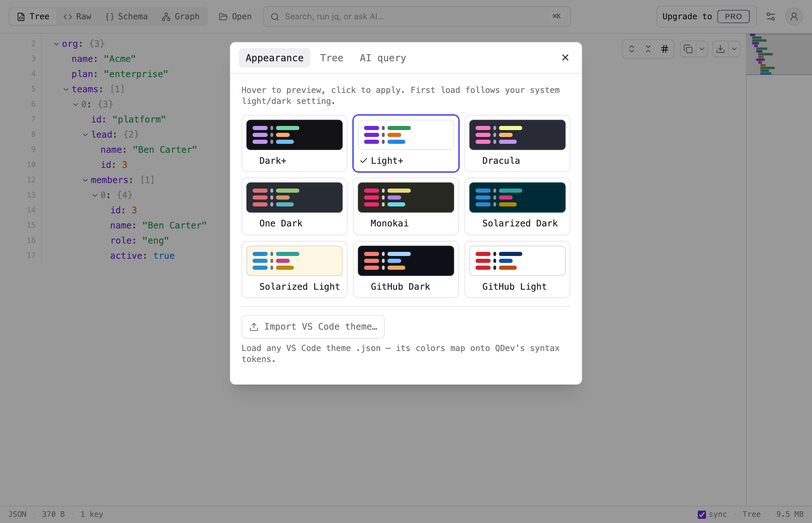Click the name: "Acme" row
The image size is (812, 523).
104,59
